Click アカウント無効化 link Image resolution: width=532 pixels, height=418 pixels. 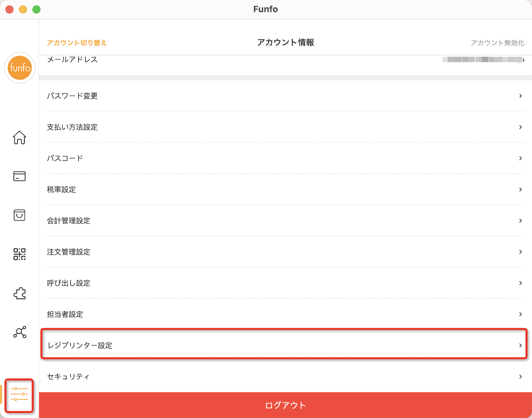(498, 43)
